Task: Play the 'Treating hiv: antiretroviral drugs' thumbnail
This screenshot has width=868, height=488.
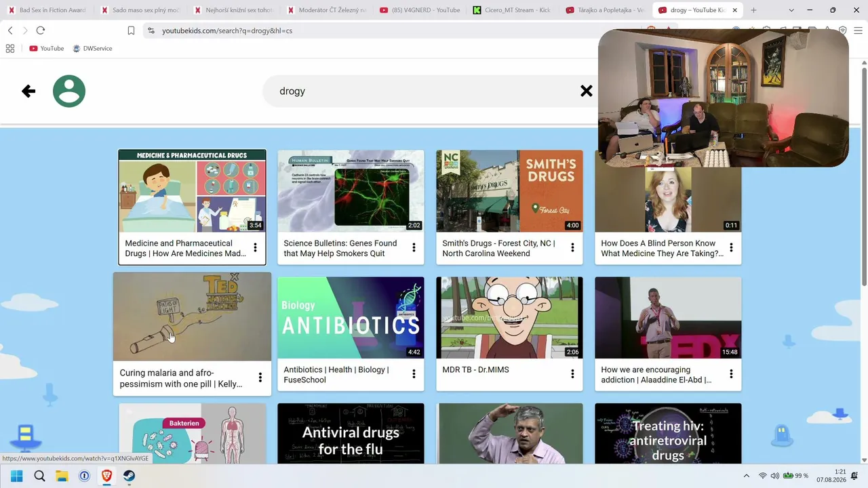Action: coord(668,434)
